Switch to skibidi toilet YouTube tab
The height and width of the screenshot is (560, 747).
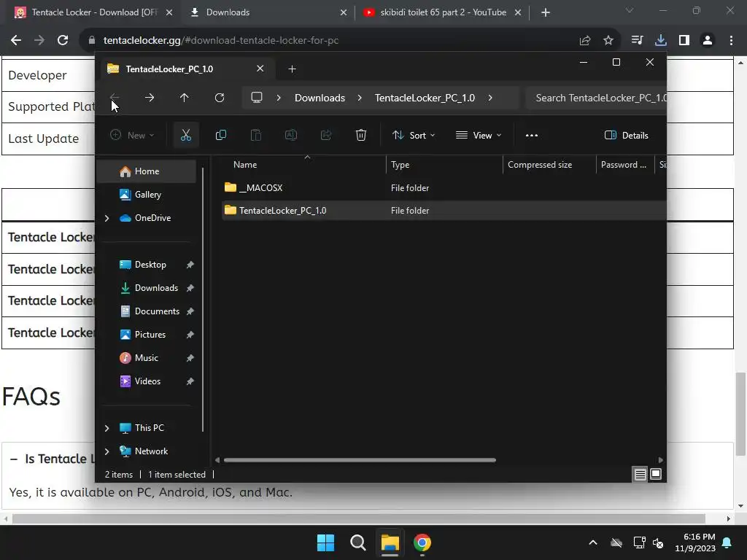(443, 12)
